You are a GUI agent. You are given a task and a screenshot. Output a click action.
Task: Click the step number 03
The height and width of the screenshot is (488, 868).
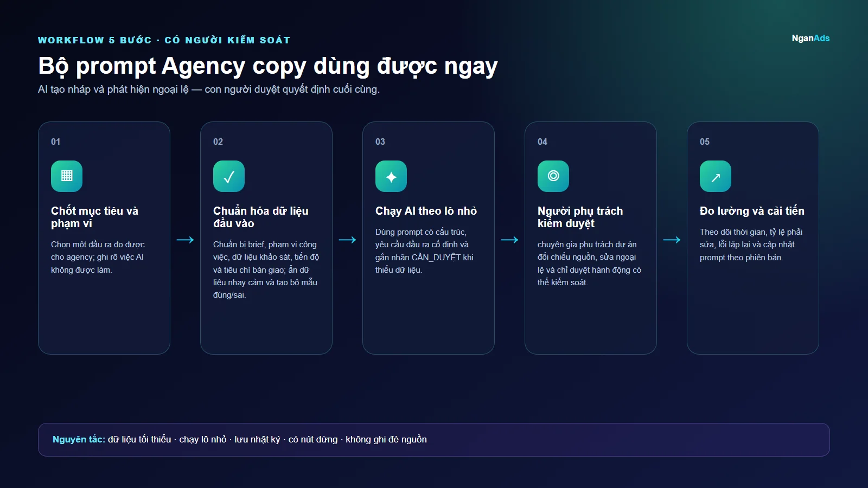[x=380, y=142]
